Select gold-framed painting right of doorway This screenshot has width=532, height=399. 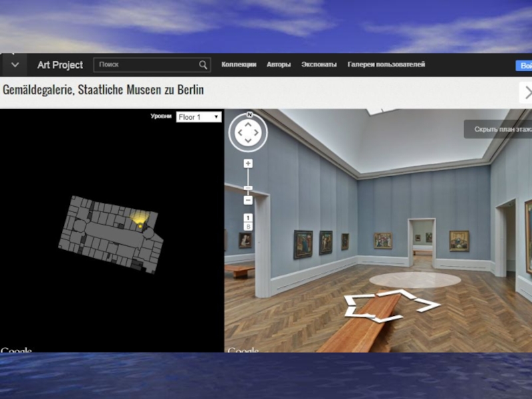(x=459, y=241)
